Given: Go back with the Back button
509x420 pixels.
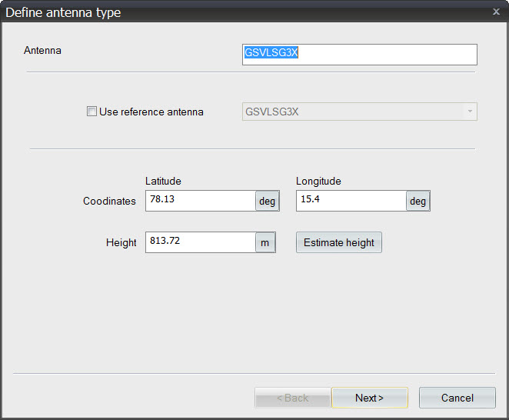Looking at the screenshot, I should pos(292,398).
